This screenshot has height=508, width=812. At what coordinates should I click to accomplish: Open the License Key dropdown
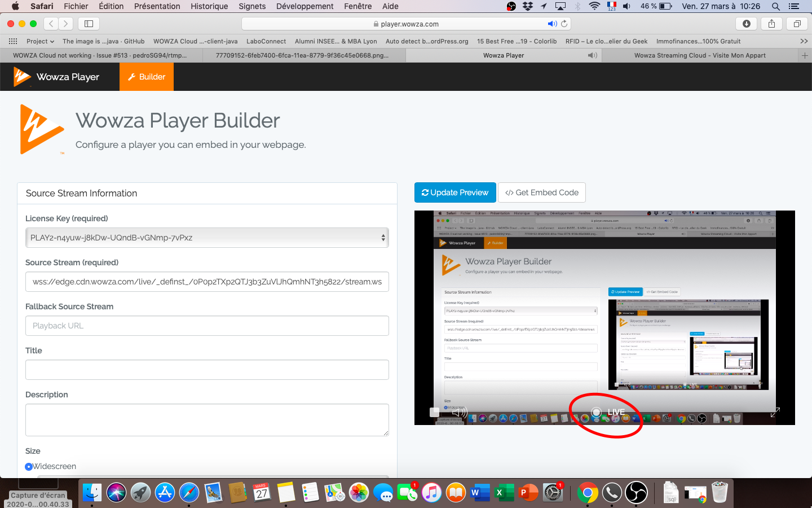click(x=207, y=238)
